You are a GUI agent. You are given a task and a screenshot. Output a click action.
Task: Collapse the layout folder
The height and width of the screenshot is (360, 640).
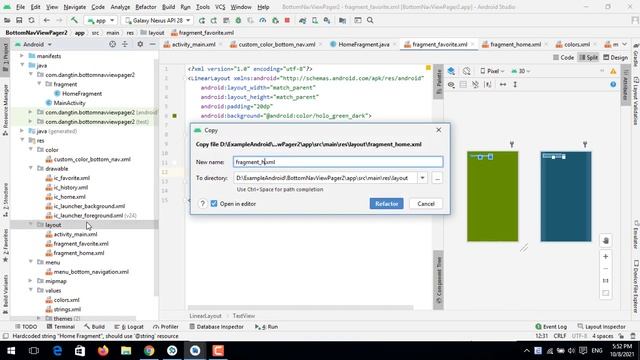click(31, 224)
